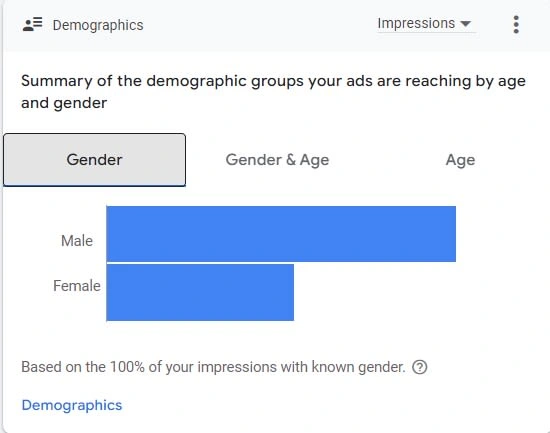Image resolution: width=550 pixels, height=433 pixels.
Task: Click the Male axis label
Action: (x=77, y=241)
